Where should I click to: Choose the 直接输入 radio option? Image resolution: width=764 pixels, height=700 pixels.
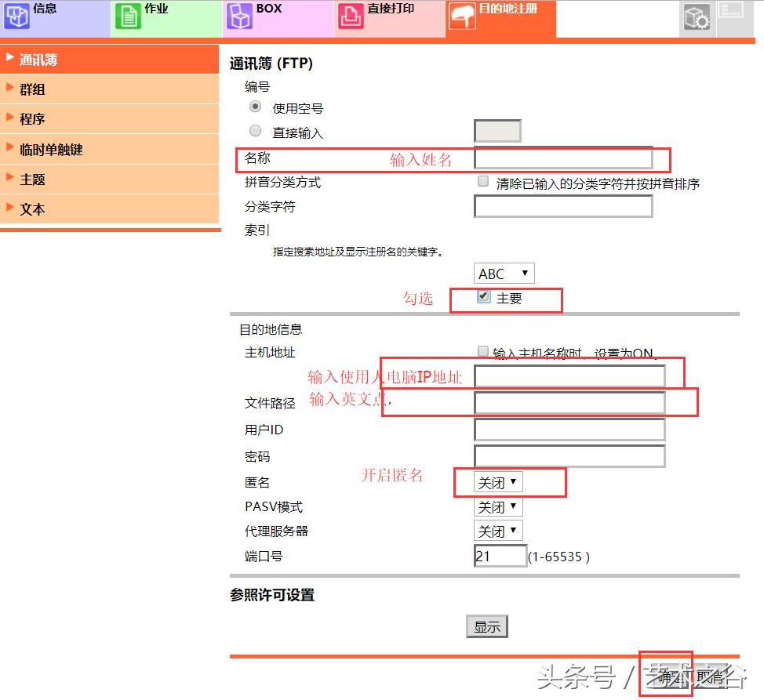coord(254,130)
